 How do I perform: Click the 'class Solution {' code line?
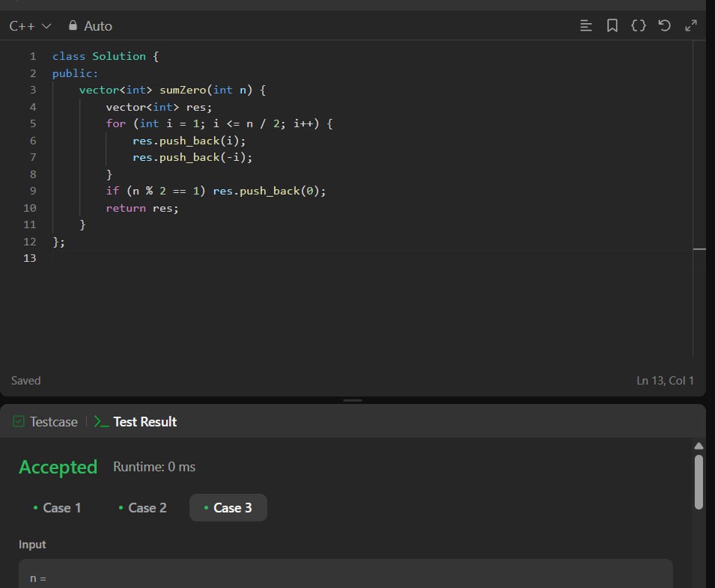(x=106, y=56)
